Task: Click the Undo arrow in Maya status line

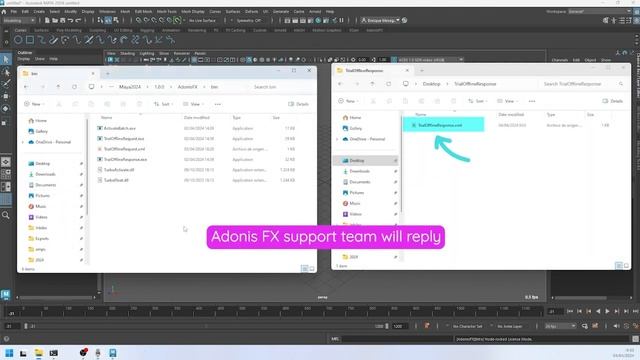Action: pyautogui.click(x=70, y=20)
